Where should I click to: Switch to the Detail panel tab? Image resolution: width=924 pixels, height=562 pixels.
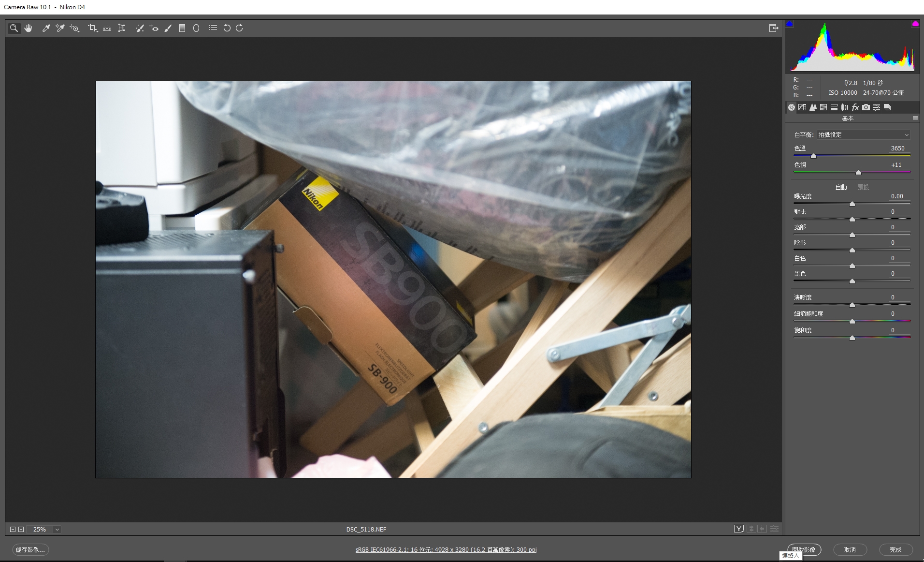tap(813, 107)
